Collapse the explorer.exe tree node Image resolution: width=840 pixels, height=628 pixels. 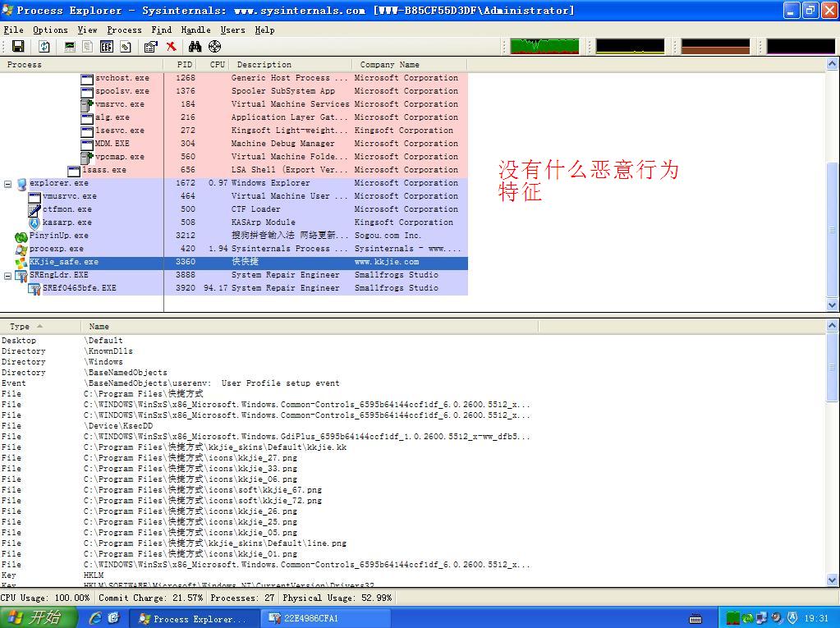tap(7, 184)
